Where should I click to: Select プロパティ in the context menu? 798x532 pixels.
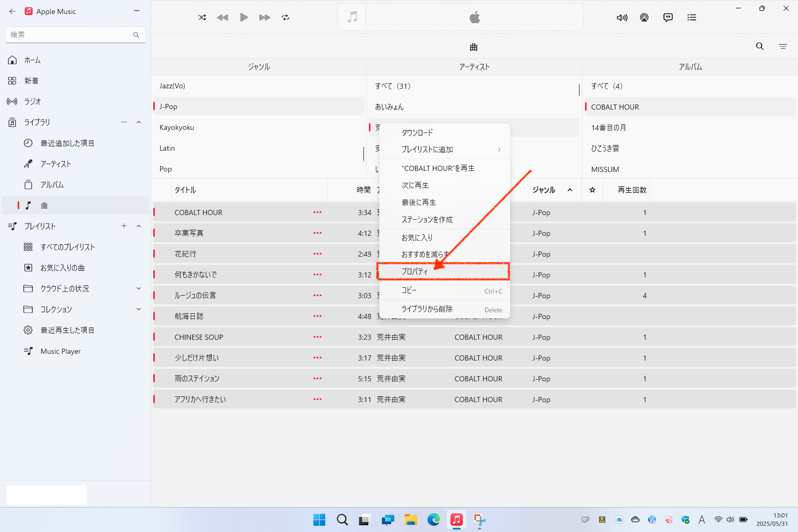point(414,271)
